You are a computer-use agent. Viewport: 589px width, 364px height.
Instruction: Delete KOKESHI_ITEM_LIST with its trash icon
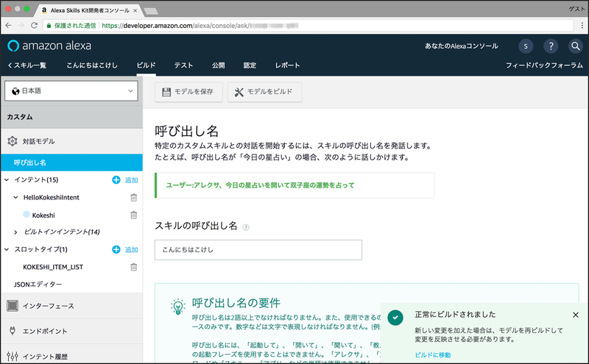(134, 267)
